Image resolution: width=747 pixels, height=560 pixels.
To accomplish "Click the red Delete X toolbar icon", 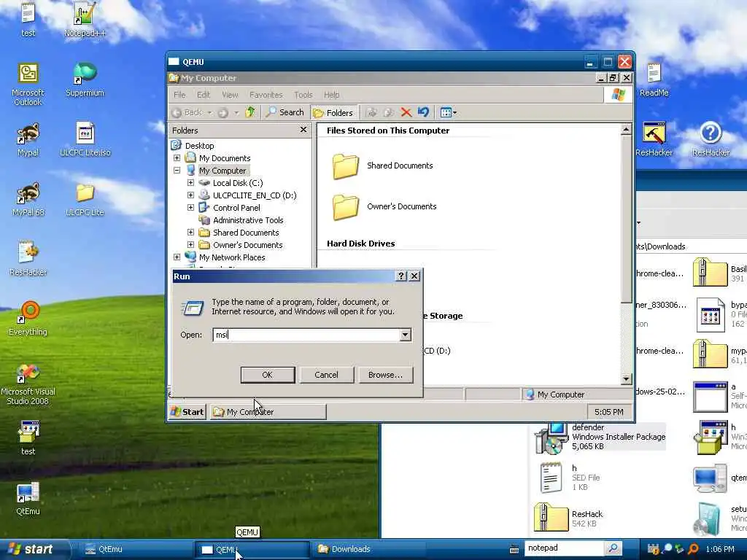I will click(x=406, y=112).
